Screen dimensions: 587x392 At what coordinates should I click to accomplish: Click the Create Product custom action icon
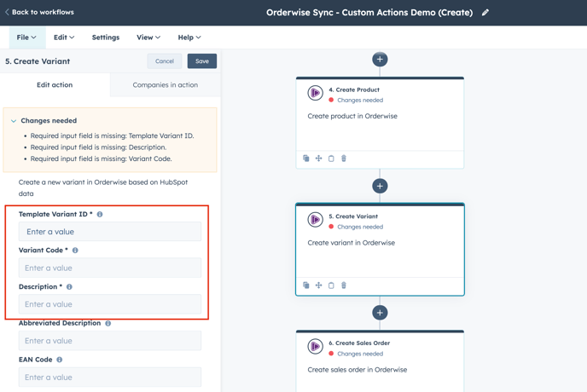315,93
